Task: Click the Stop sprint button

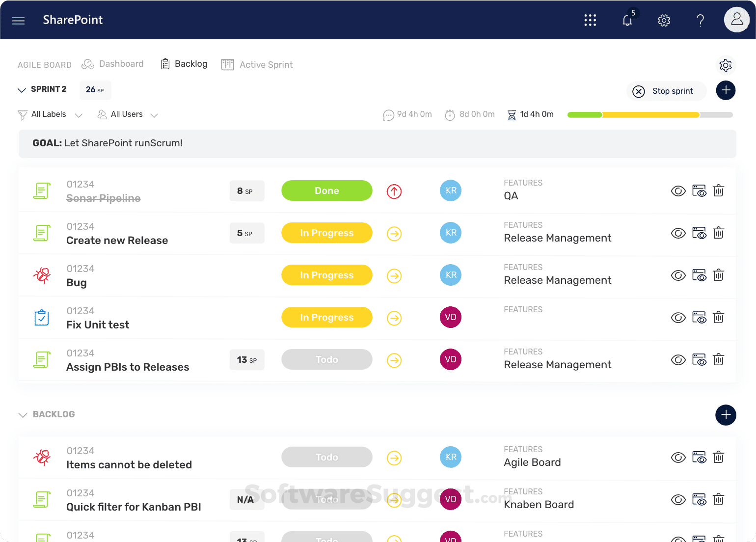Action: 666,91
